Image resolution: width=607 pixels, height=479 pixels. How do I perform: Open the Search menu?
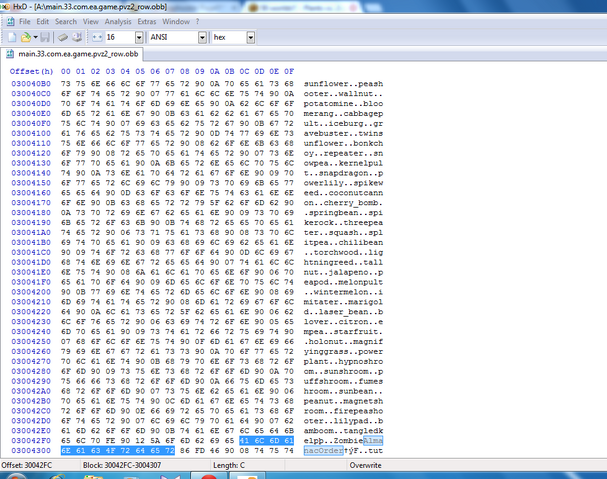coord(66,22)
